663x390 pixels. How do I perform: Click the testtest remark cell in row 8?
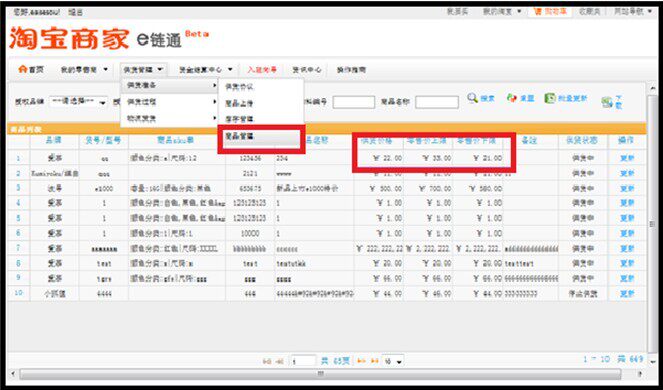(531, 263)
